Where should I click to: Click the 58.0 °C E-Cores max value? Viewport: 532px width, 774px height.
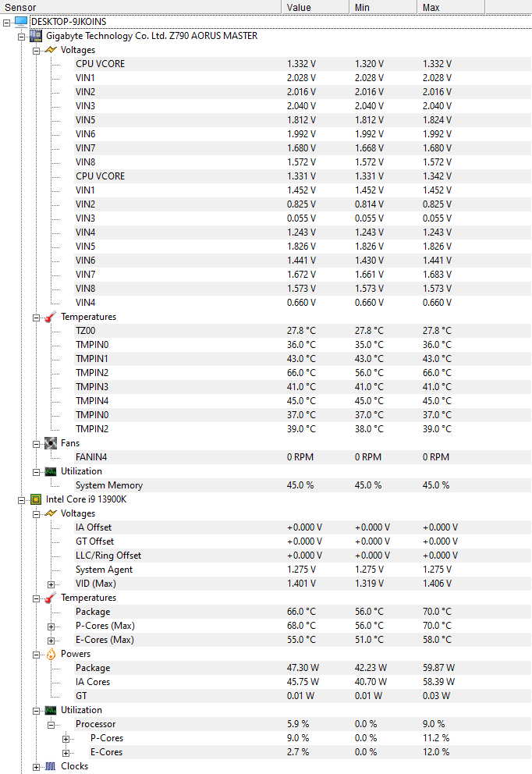(437, 640)
